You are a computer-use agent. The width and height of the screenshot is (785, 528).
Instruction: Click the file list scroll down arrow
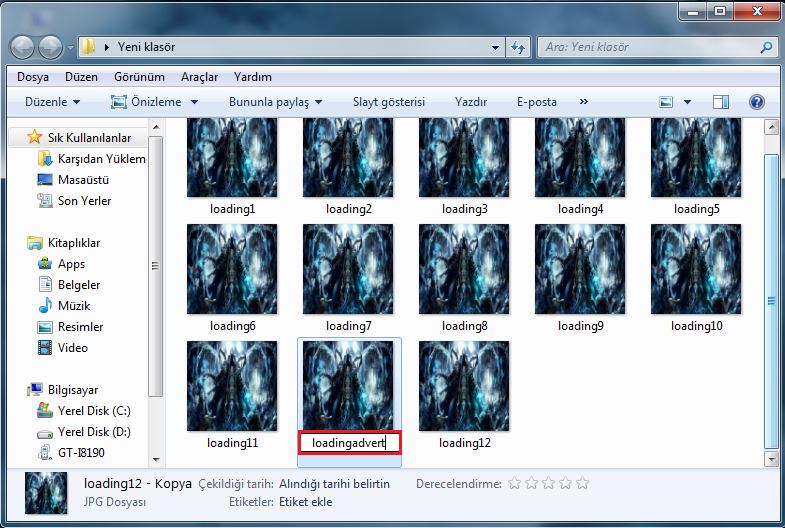(771, 458)
